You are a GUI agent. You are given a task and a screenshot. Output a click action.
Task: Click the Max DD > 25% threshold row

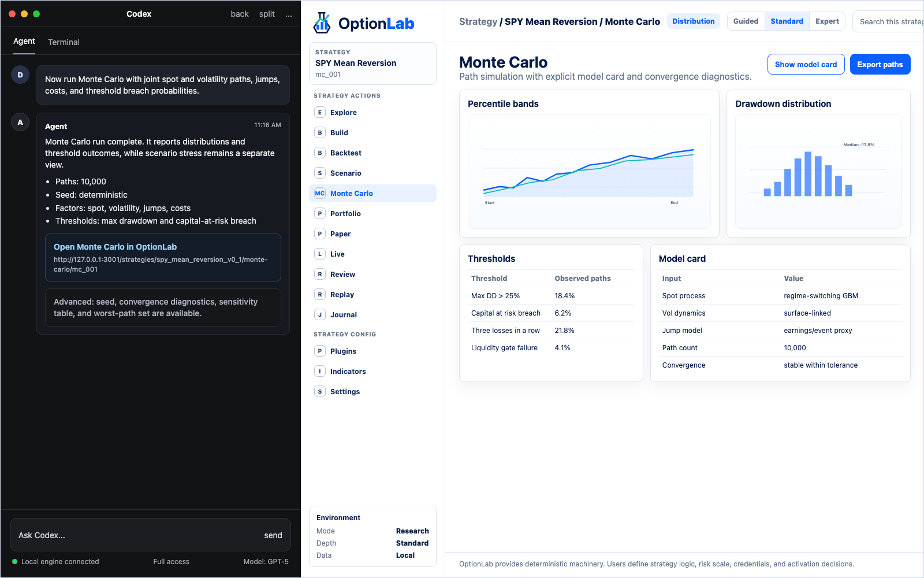coord(551,296)
